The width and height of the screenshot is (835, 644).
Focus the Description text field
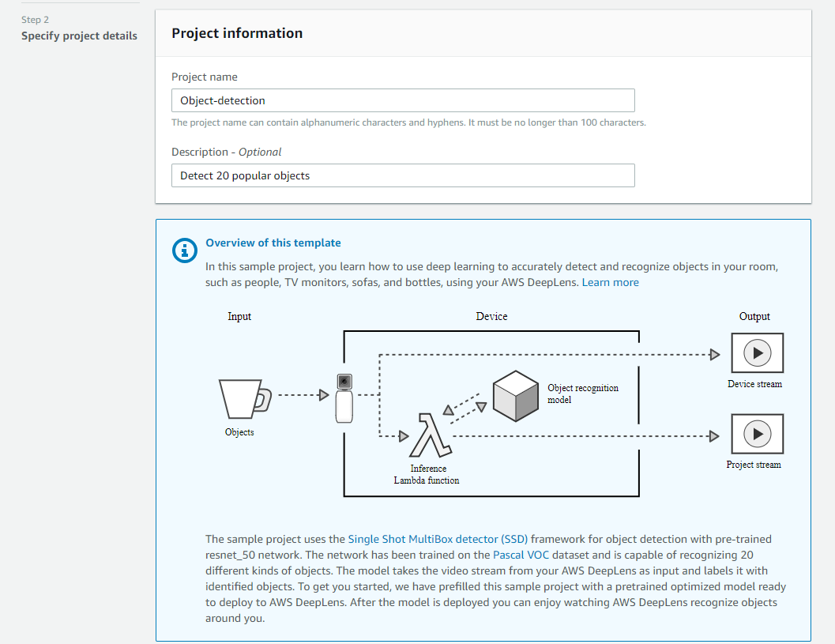click(403, 175)
